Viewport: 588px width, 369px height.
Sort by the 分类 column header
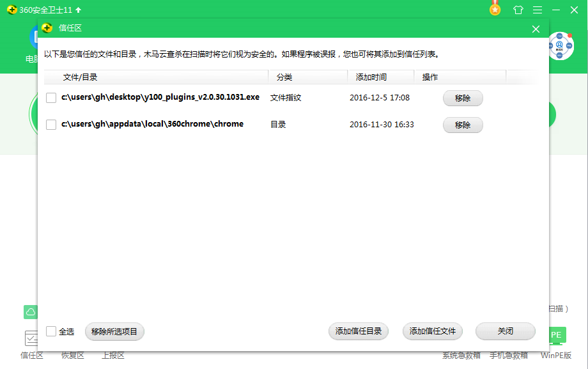(x=284, y=77)
